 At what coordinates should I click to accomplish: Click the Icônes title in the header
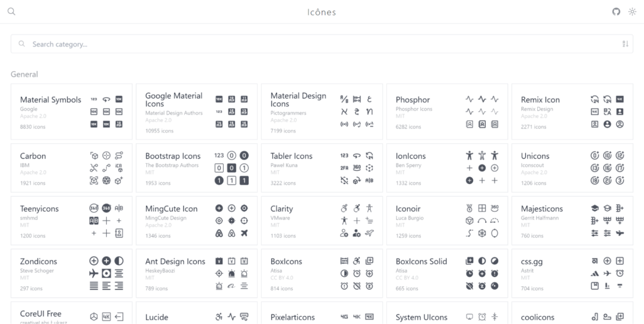pyautogui.click(x=321, y=12)
